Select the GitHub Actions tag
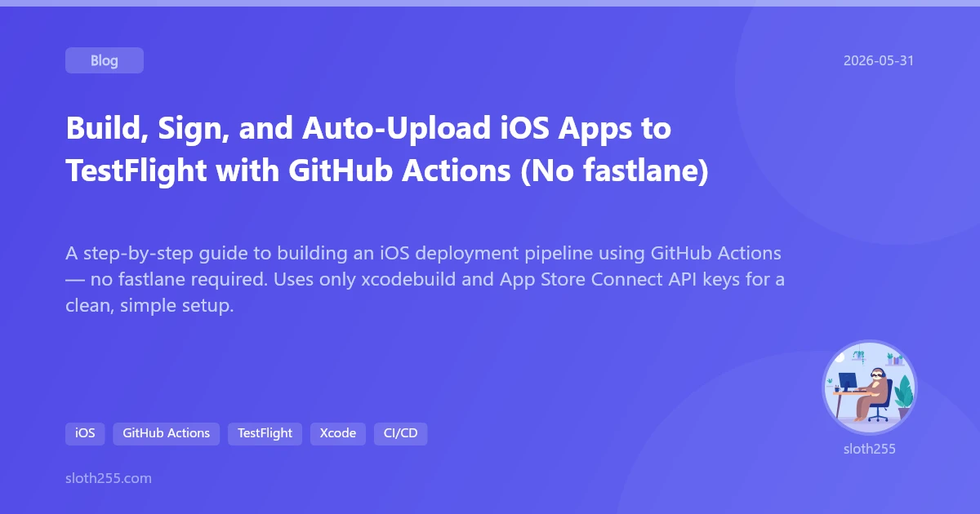980x514 pixels. (166, 433)
